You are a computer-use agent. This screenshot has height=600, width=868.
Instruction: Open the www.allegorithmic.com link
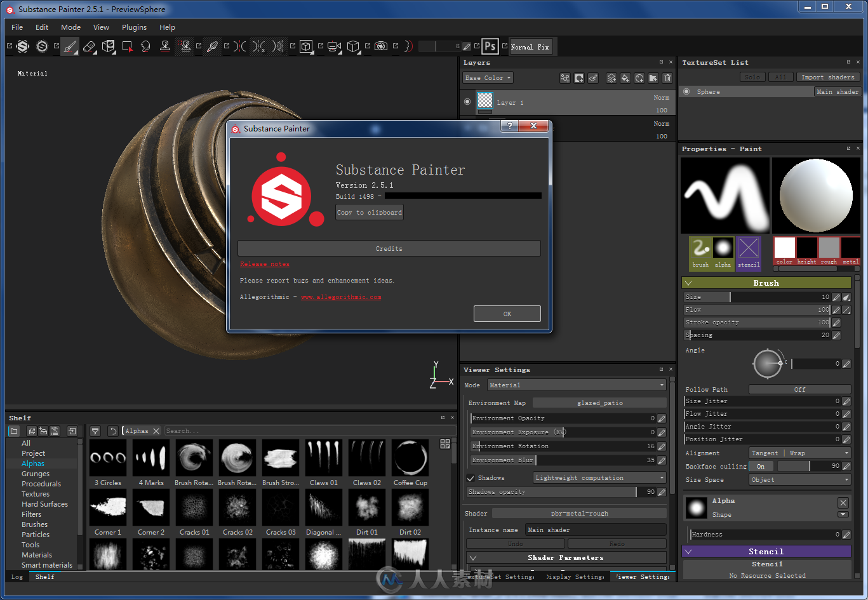(341, 297)
